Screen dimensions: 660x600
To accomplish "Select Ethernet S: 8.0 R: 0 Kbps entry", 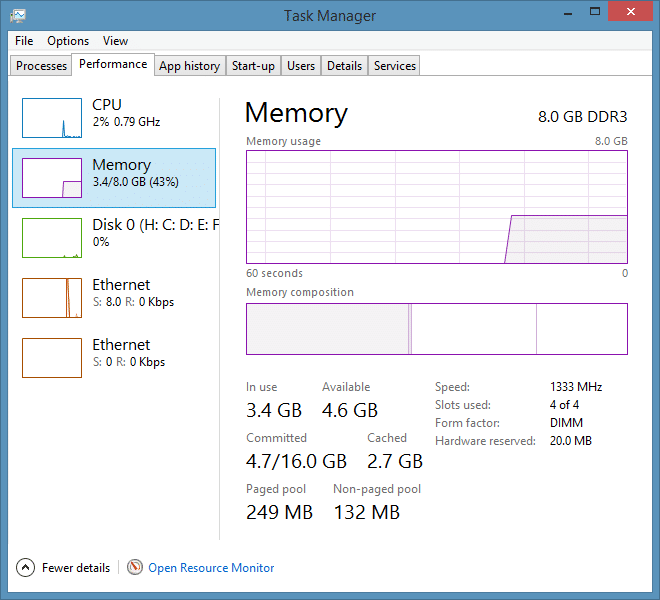I will (x=114, y=298).
